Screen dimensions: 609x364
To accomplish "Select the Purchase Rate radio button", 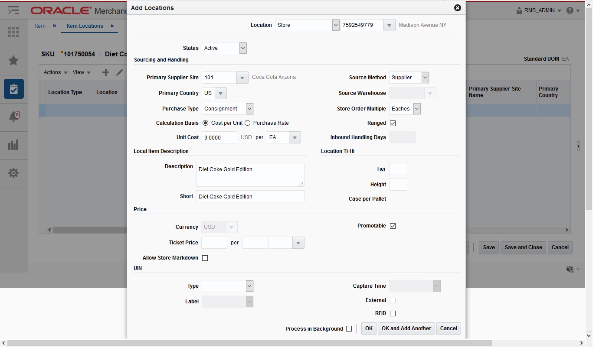I will point(247,123).
